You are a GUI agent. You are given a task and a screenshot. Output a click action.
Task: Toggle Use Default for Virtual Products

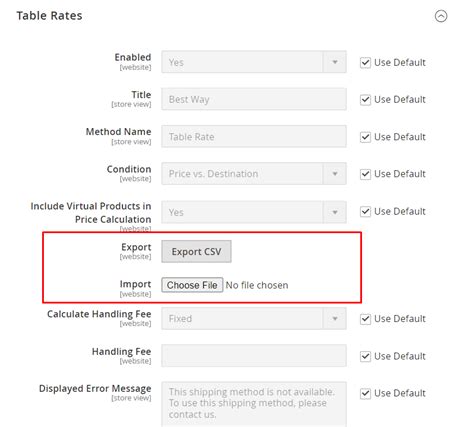tap(365, 211)
